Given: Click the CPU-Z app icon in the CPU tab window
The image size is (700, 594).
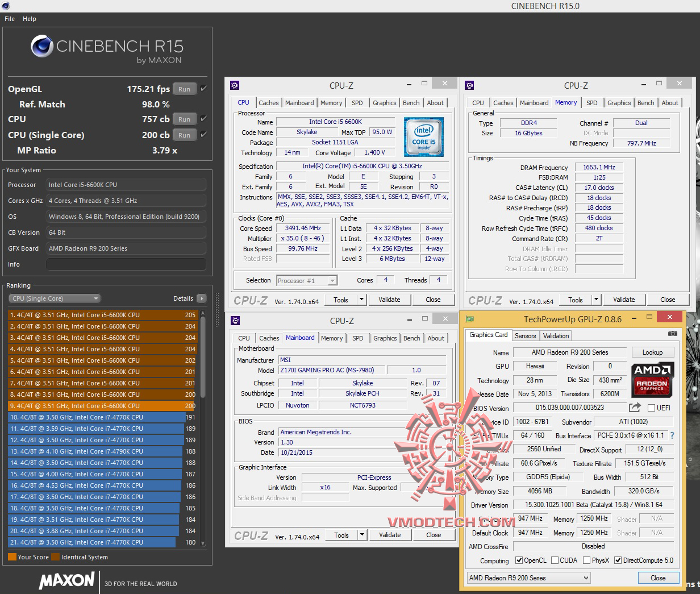Looking at the screenshot, I should [x=235, y=85].
